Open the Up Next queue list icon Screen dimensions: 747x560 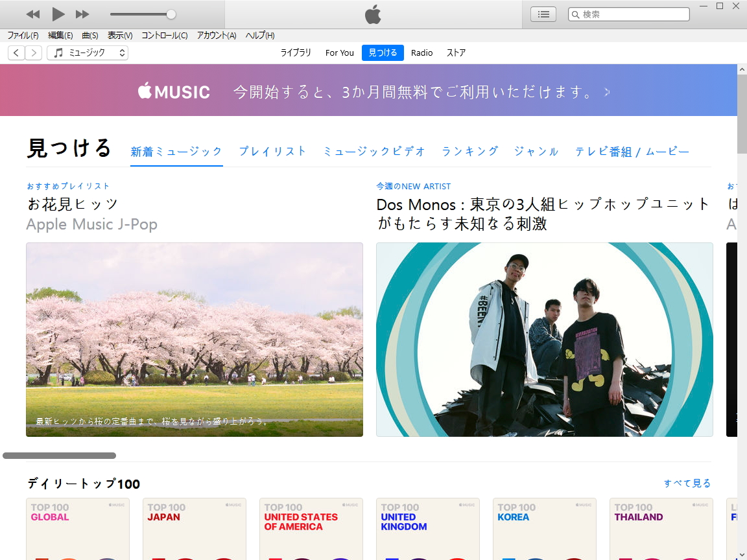point(543,14)
